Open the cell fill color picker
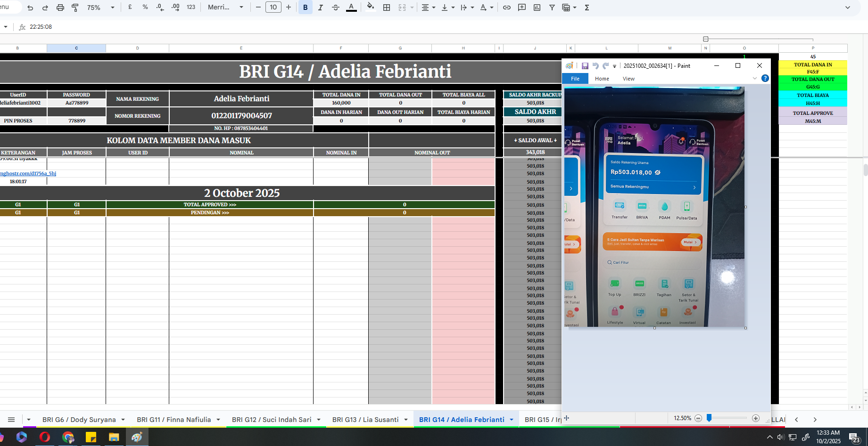This screenshot has height=446, width=868. tap(371, 7)
